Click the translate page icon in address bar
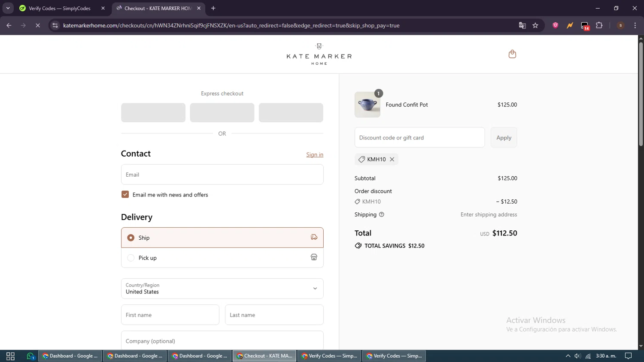 pyautogui.click(x=522, y=25)
